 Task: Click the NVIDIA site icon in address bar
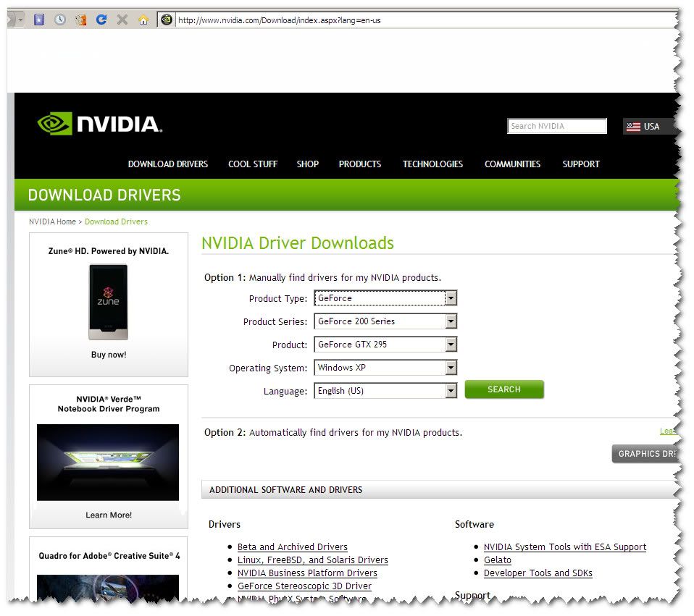[167, 20]
